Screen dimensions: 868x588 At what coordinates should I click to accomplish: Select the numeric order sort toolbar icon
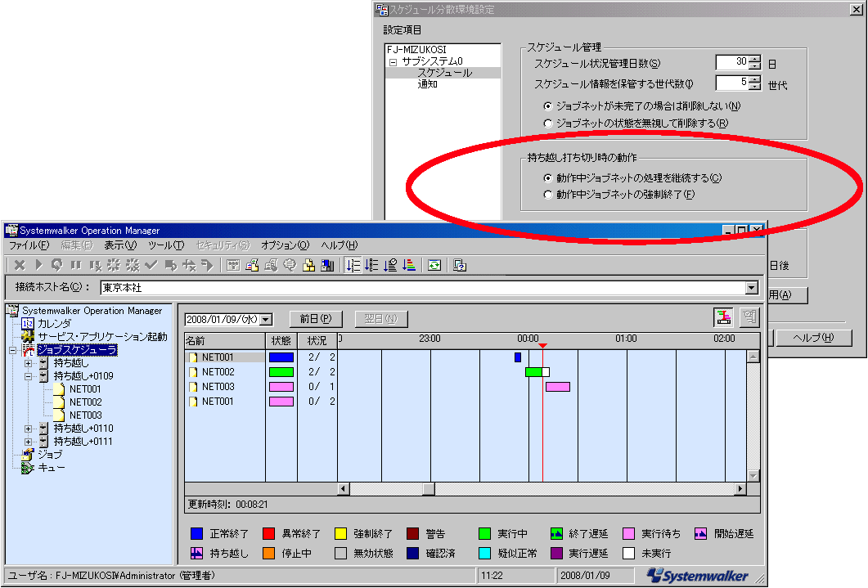[x=353, y=266]
